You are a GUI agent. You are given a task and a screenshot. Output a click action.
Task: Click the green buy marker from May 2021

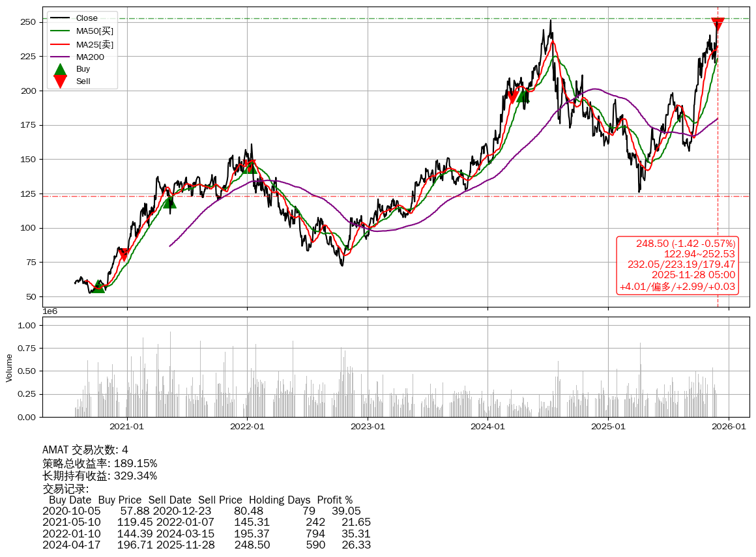pyautogui.click(x=169, y=202)
